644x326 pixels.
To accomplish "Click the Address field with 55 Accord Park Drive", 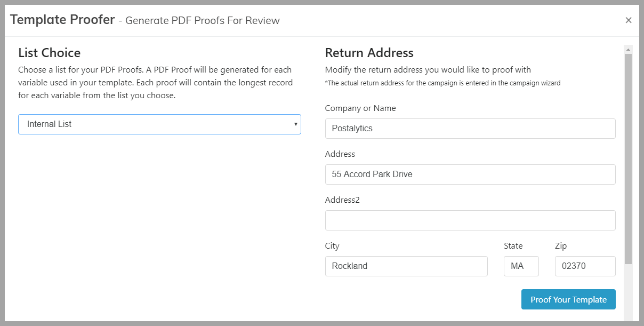I will pyautogui.click(x=470, y=174).
